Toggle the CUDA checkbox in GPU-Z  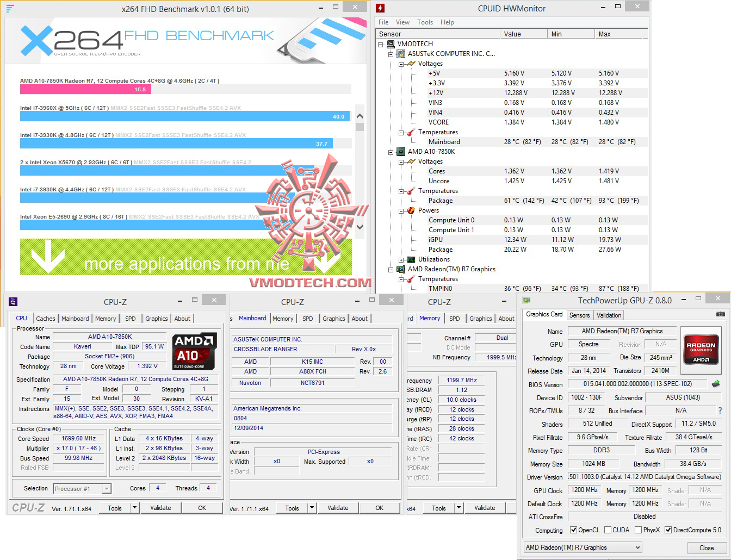click(608, 530)
